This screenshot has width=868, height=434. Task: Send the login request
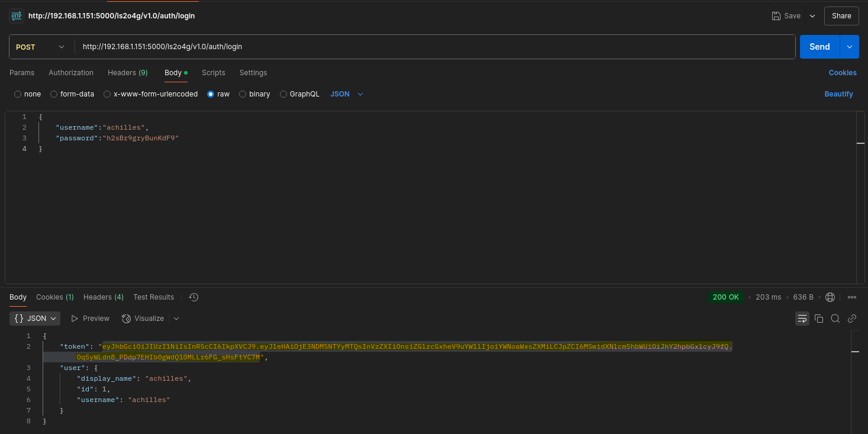click(819, 47)
